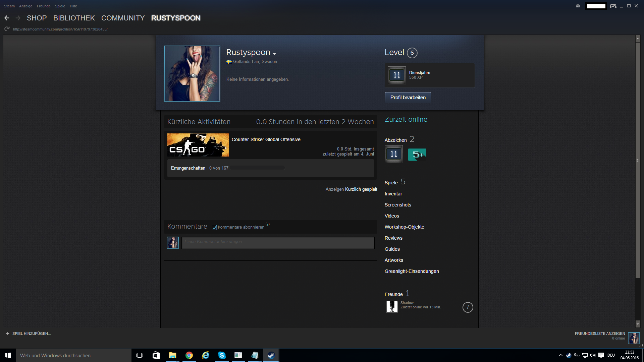Reload the page with the refresh icon
644x362 pixels.
point(7,29)
